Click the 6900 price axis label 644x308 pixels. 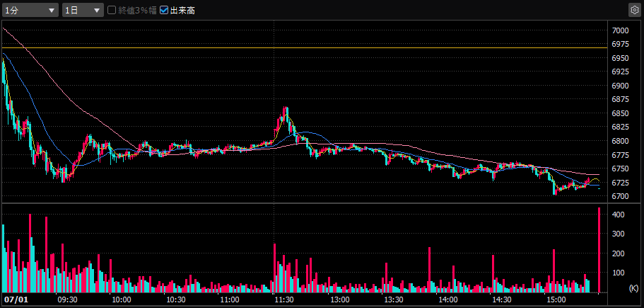[620, 86]
